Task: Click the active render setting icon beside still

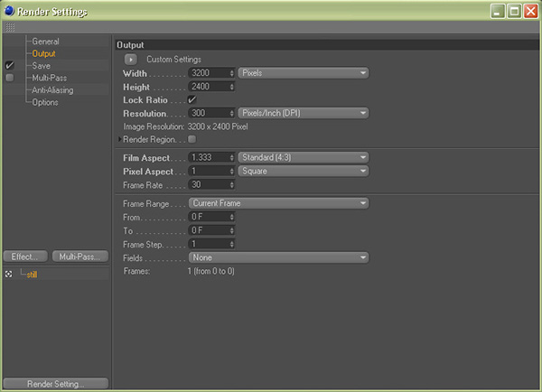Action: point(9,274)
